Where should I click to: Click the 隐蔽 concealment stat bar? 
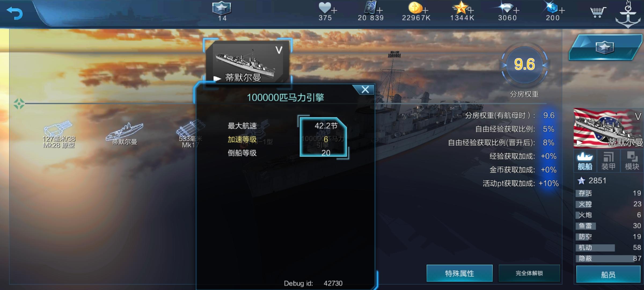[x=608, y=258]
